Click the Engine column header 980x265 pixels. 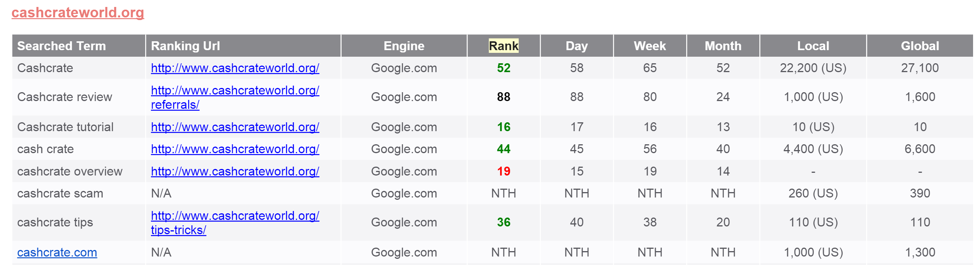tap(404, 46)
